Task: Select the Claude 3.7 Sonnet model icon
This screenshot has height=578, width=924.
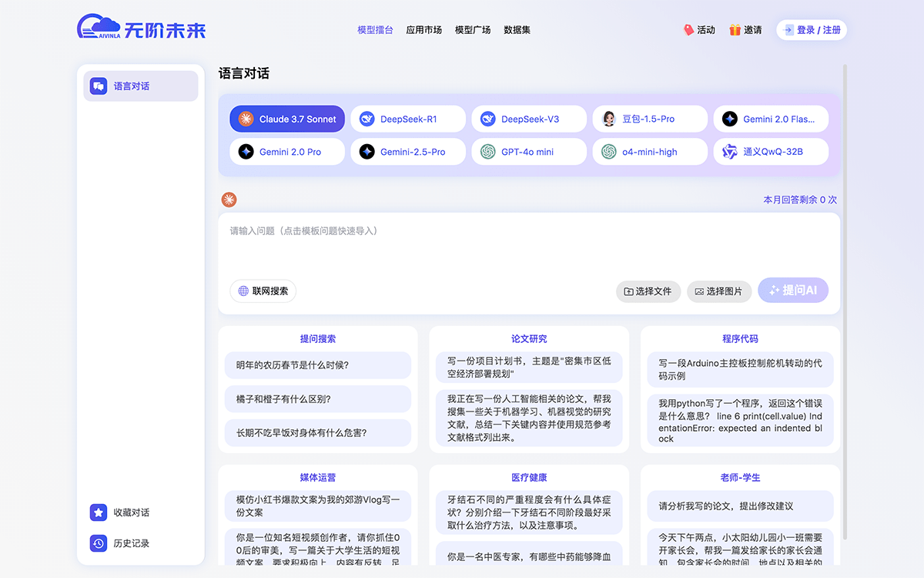Action: (x=244, y=119)
